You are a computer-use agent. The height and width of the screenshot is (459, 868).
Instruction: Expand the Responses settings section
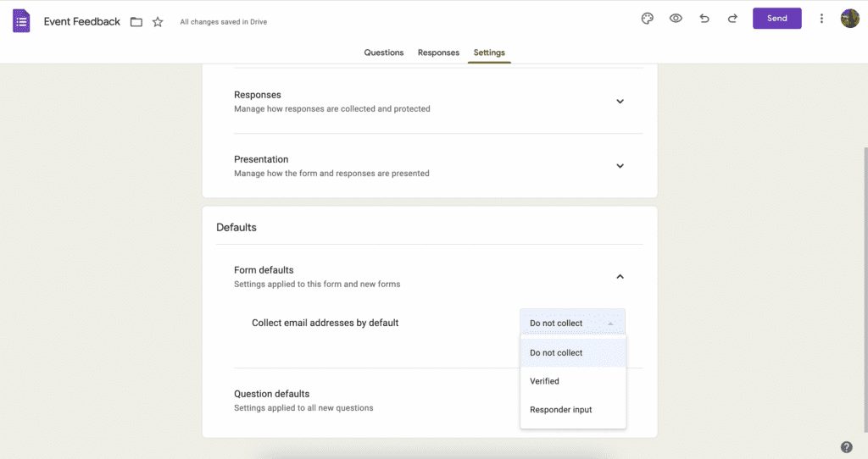(x=620, y=102)
